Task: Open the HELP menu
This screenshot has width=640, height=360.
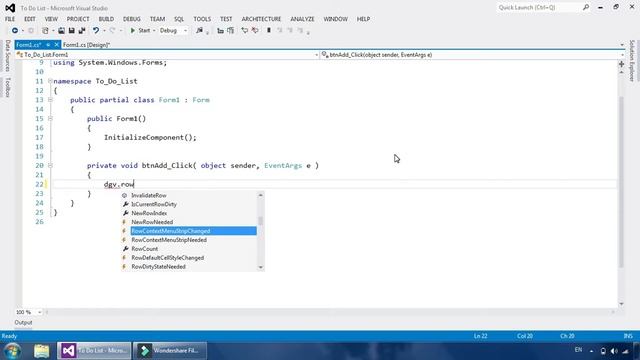Action: click(363, 19)
